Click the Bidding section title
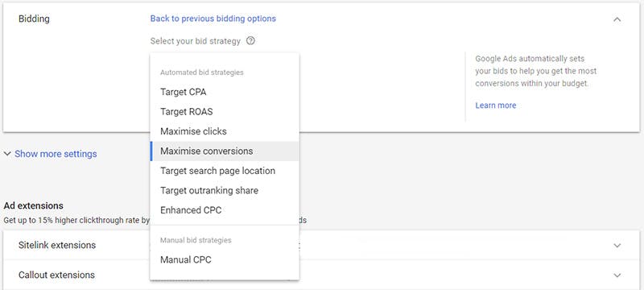The height and width of the screenshot is (290, 644). tap(34, 19)
